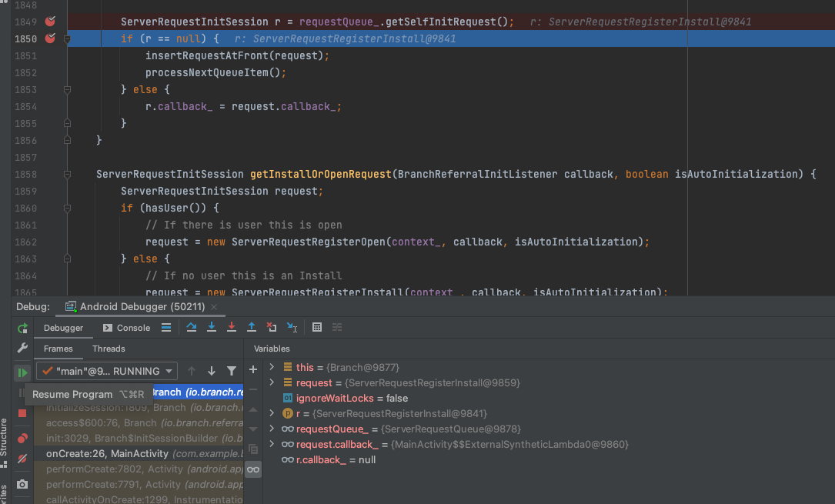Click the red Force Step Into icon
This screenshot has width=835, height=504.
(x=232, y=327)
